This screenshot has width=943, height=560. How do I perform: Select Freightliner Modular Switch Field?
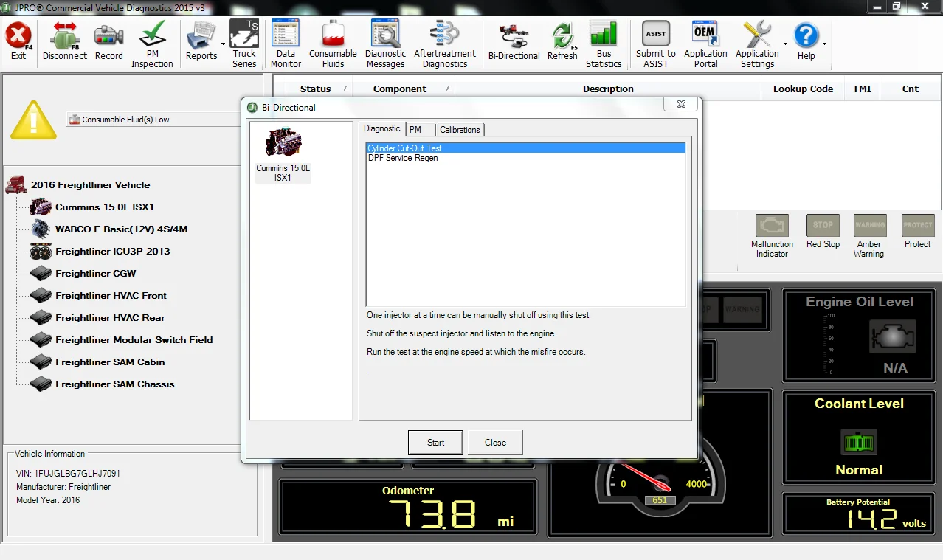134,340
